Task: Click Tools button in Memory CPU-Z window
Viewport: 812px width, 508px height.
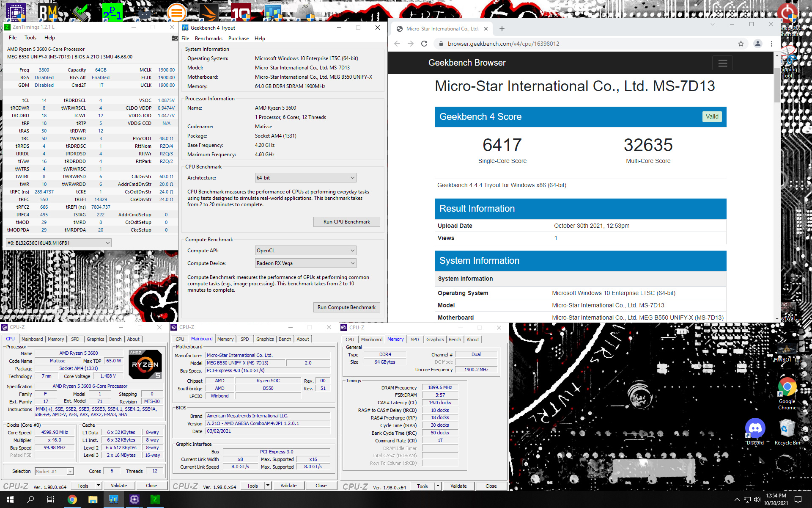Action: tap(422, 486)
